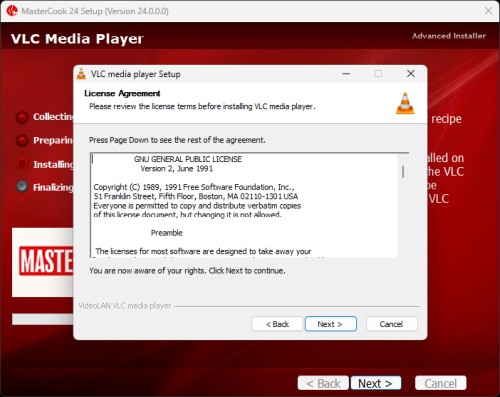Click the 'VLC Media Player' banner title

point(77,39)
